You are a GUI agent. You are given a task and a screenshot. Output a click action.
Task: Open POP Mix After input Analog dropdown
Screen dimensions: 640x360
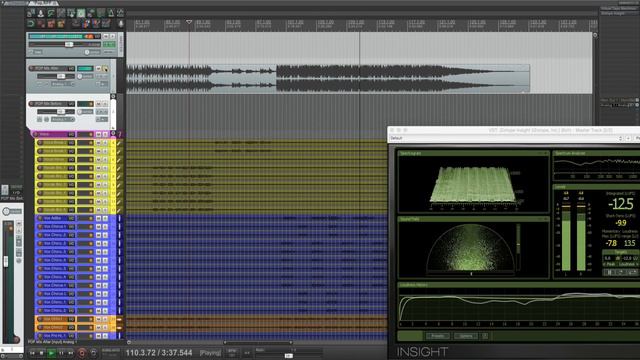(63, 84)
